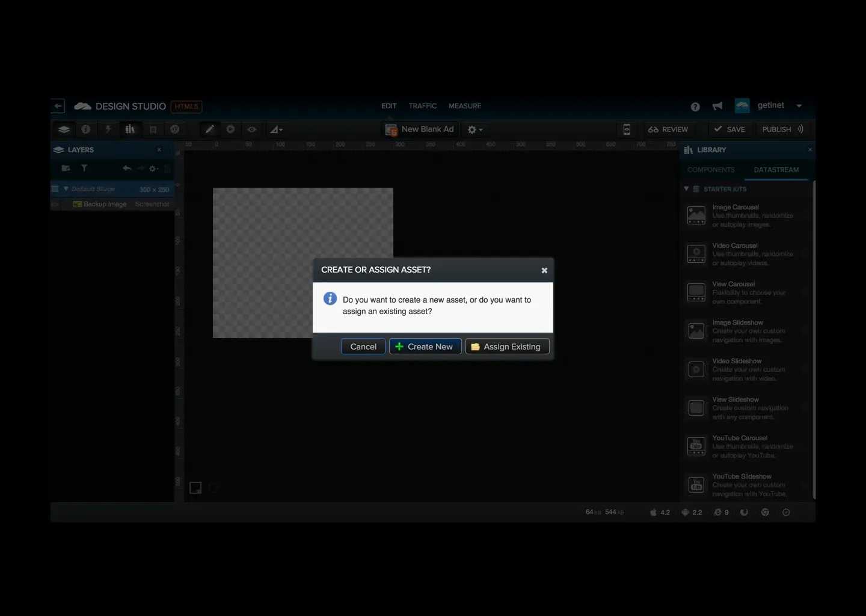The height and width of the screenshot is (616, 866).
Task: Open the MEASURE tab
Action: click(465, 106)
